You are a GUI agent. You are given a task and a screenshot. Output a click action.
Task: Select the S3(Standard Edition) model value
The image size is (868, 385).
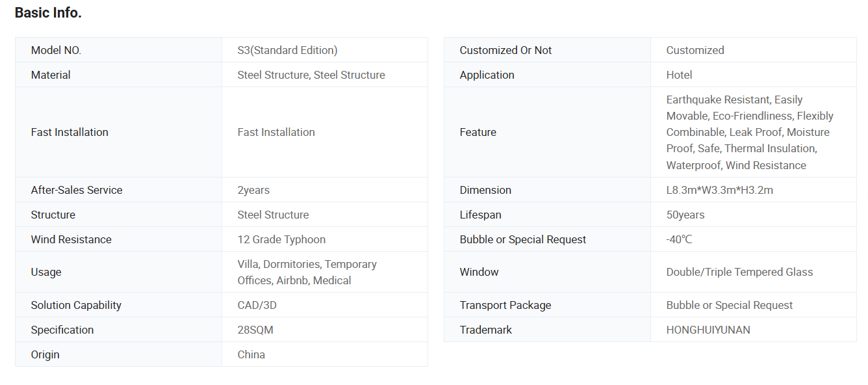pyautogui.click(x=287, y=50)
